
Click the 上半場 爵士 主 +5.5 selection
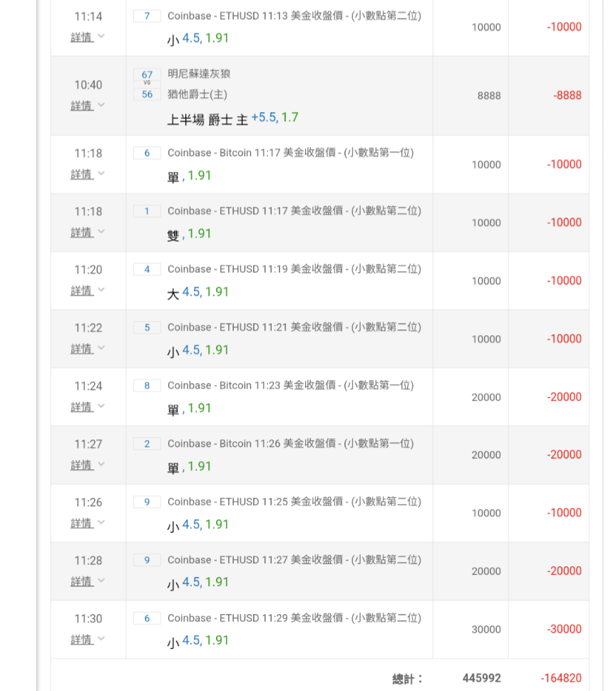(x=232, y=118)
